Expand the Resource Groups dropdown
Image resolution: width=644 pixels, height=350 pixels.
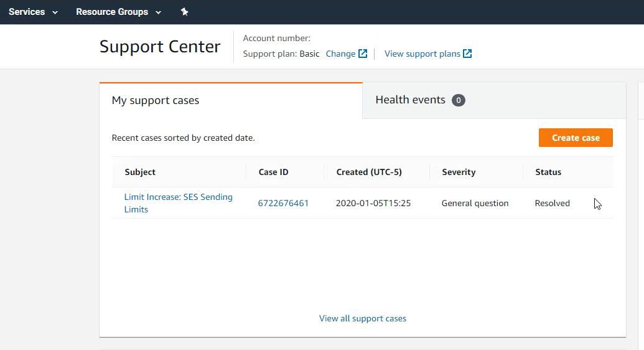coord(118,12)
